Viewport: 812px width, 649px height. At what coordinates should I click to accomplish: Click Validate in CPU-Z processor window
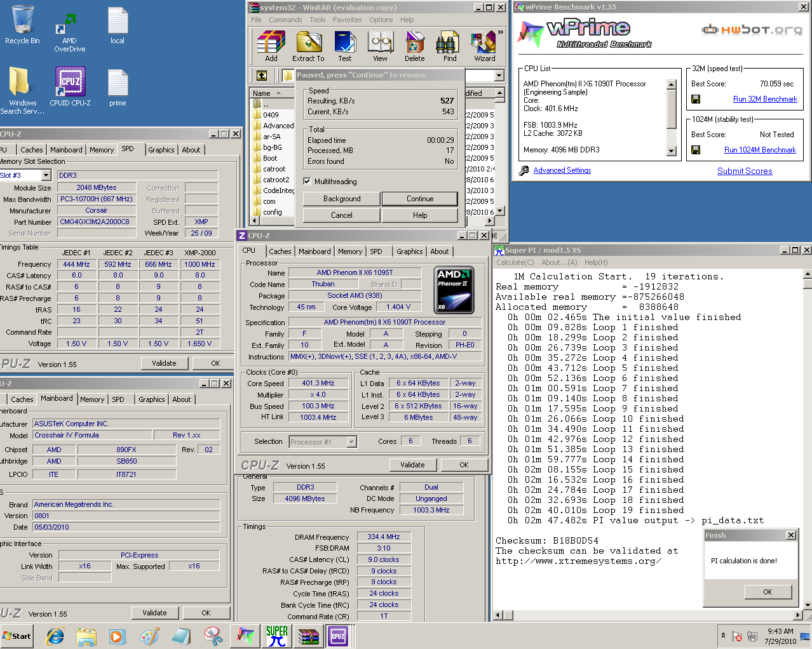click(412, 465)
